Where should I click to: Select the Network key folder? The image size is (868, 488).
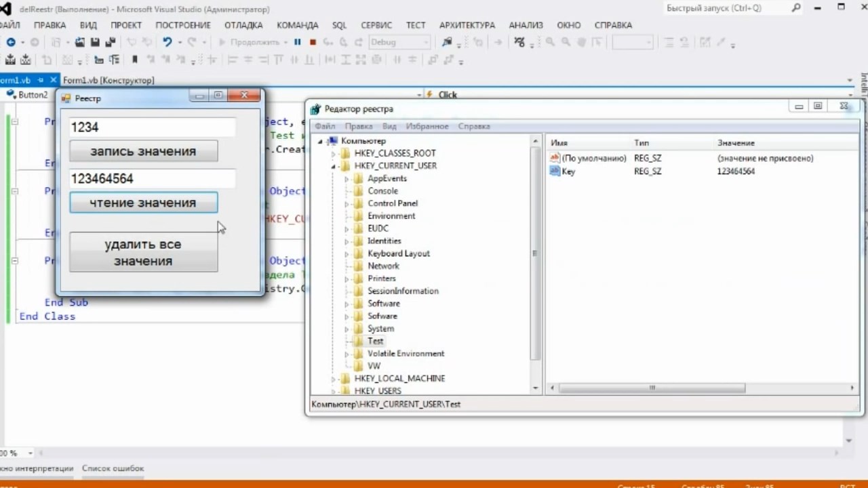(x=376, y=266)
